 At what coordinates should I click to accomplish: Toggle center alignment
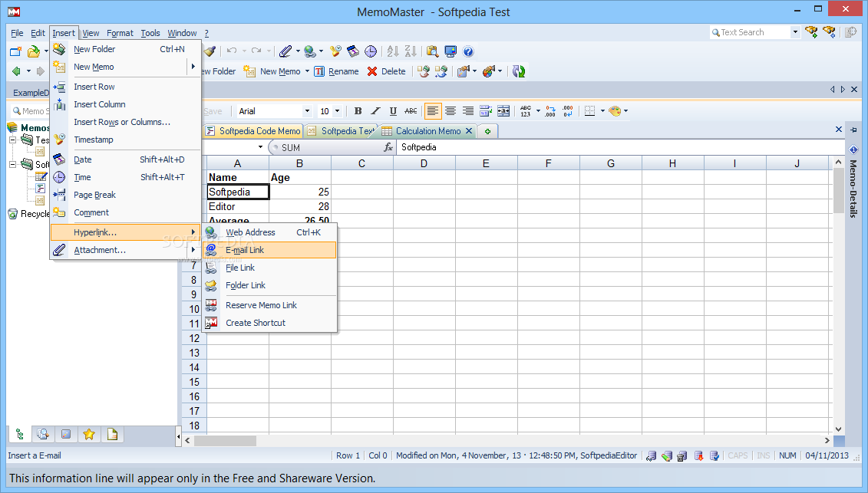pyautogui.click(x=451, y=111)
